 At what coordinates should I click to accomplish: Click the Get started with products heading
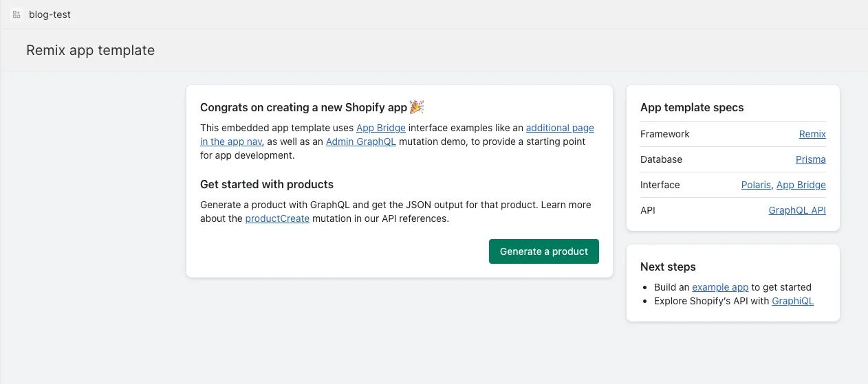pos(266,184)
